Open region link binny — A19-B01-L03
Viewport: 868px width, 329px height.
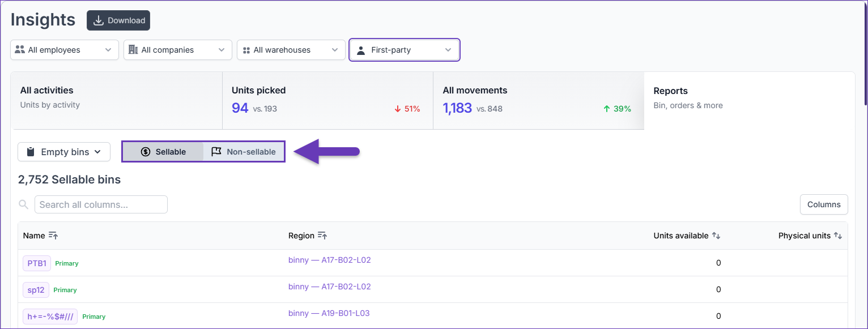[x=329, y=313]
